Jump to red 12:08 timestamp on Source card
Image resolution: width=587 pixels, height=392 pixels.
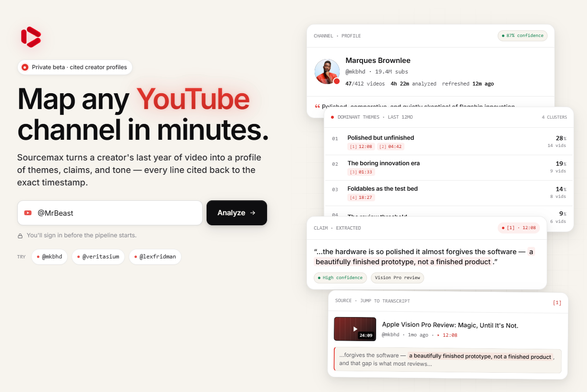(x=447, y=335)
